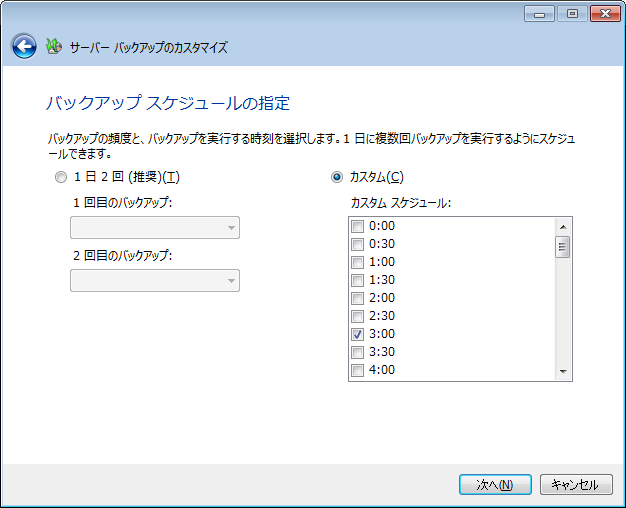Click the バックアップ スケジュールの指定 heading
Viewport: 626px width, 508px height.
click(168, 103)
